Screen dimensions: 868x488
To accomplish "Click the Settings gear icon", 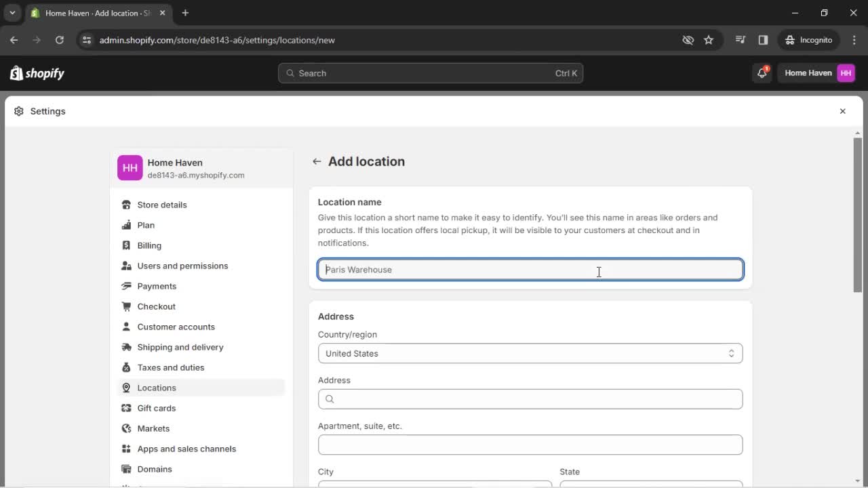I will 19,111.
